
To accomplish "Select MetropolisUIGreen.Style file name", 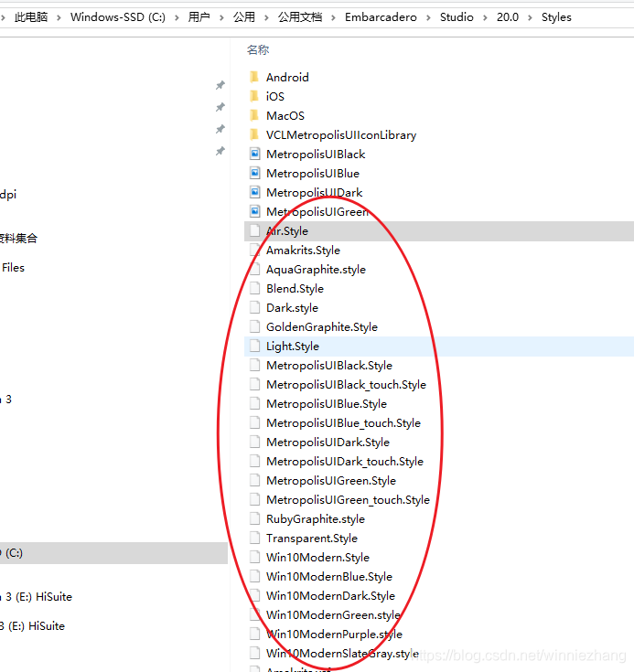I will coord(331,481).
